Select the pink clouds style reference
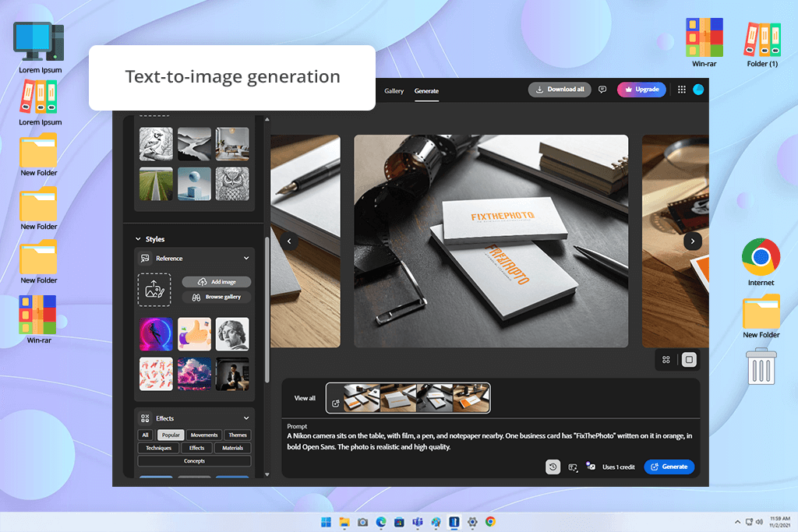 coord(194,374)
